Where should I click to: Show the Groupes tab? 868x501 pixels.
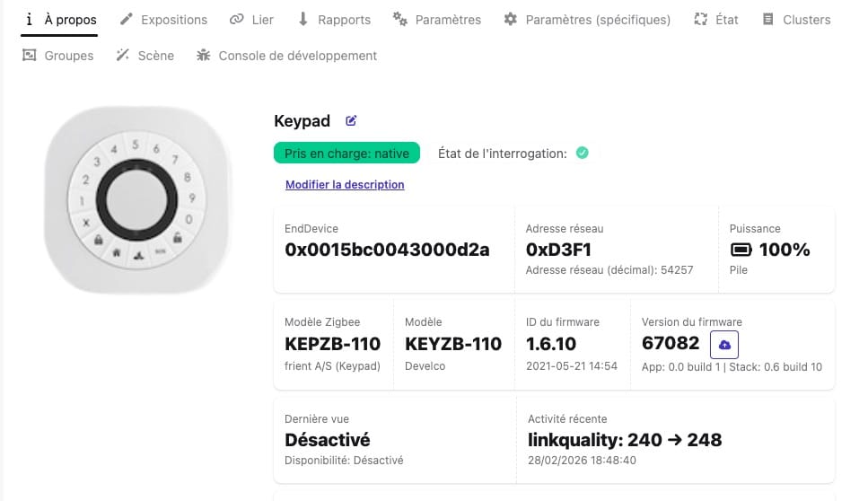point(58,56)
